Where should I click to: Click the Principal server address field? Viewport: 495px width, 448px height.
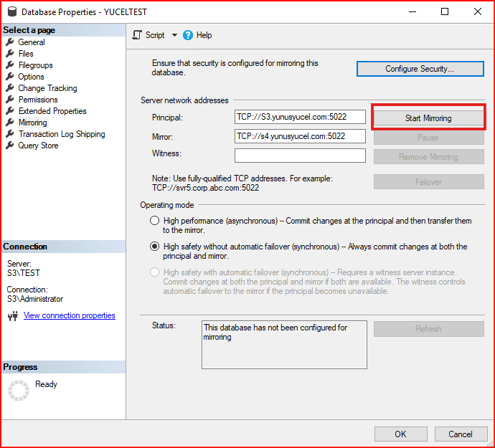point(300,118)
